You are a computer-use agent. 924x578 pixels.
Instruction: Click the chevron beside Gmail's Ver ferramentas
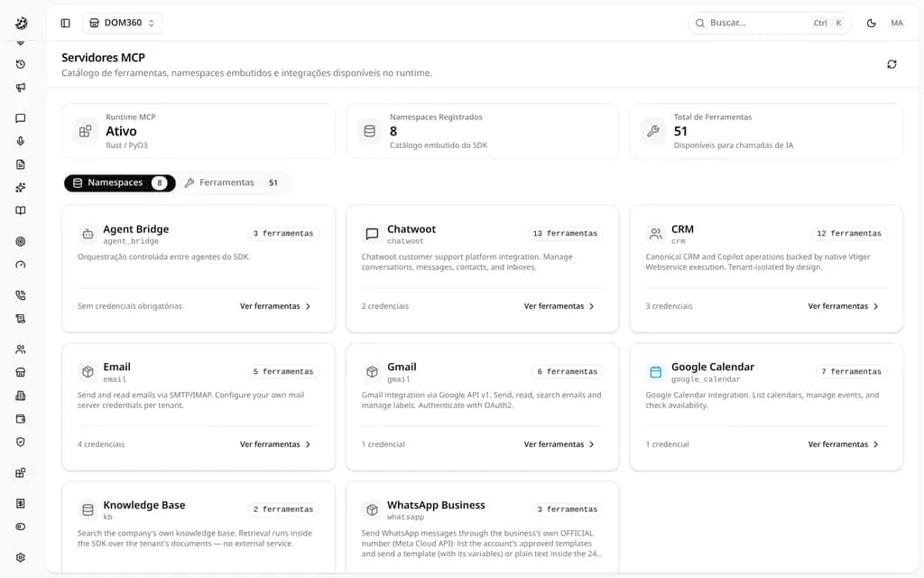(x=592, y=444)
